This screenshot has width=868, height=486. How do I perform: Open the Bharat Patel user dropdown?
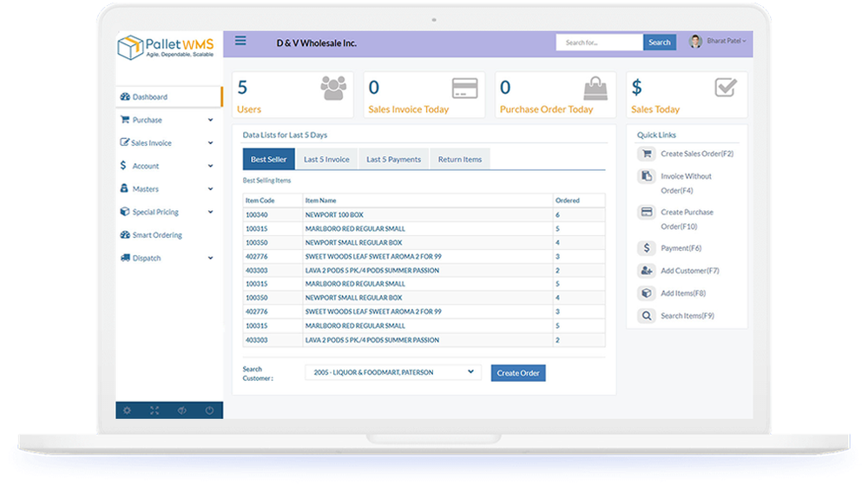(727, 41)
